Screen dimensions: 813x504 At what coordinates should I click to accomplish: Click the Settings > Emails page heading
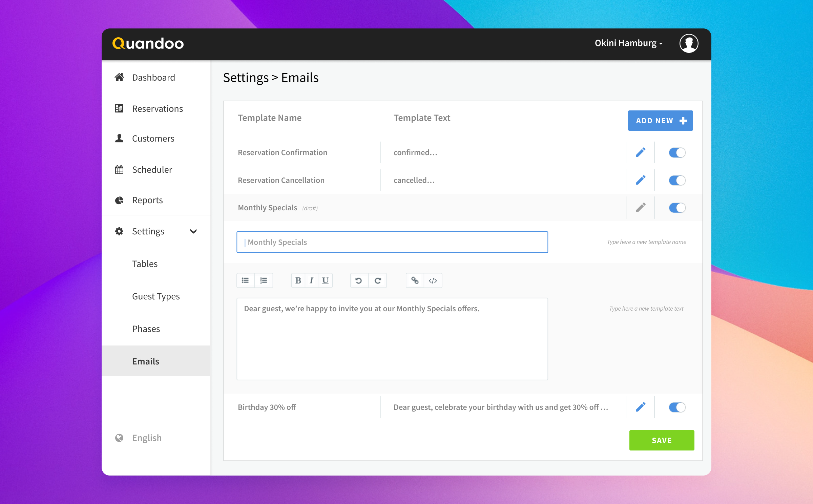pyautogui.click(x=271, y=78)
